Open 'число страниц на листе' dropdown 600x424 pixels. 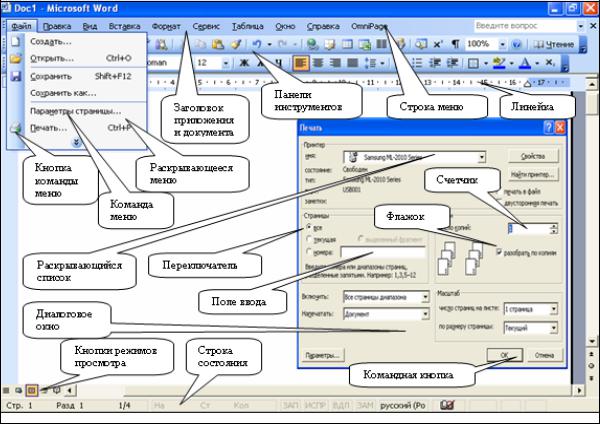click(553, 309)
